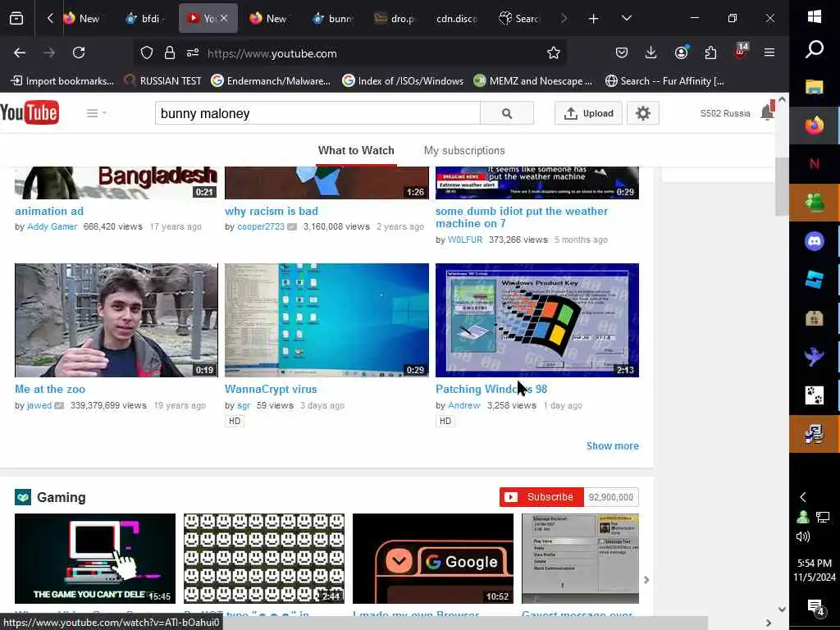Open the Upload button

(588, 113)
